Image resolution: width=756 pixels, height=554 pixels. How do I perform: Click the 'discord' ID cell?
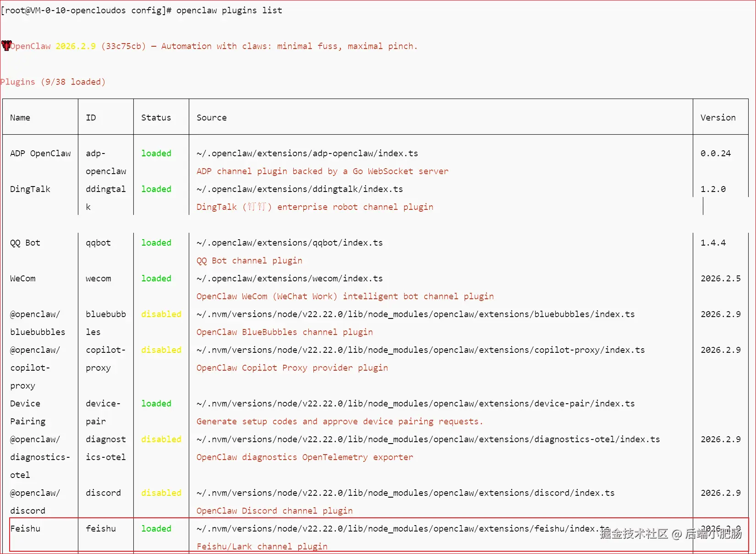pyautogui.click(x=103, y=493)
